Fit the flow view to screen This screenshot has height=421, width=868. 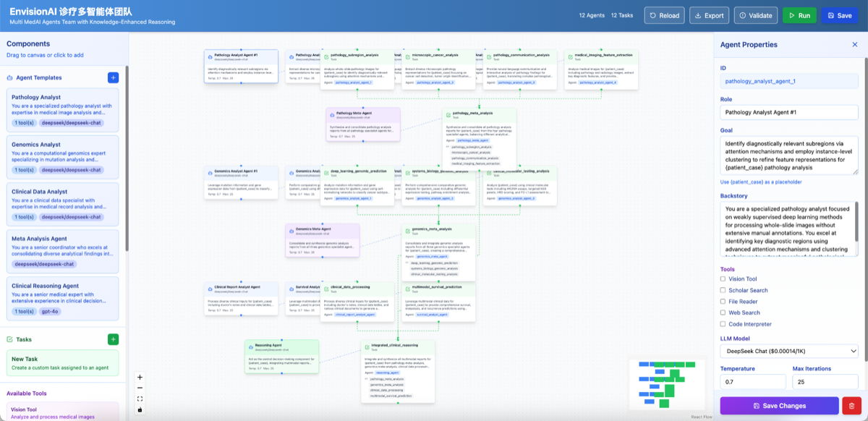coord(140,399)
